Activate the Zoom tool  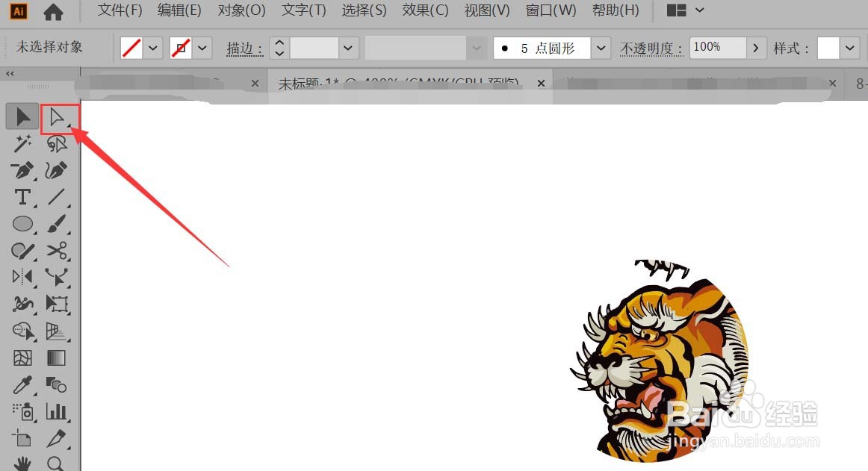(x=57, y=464)
